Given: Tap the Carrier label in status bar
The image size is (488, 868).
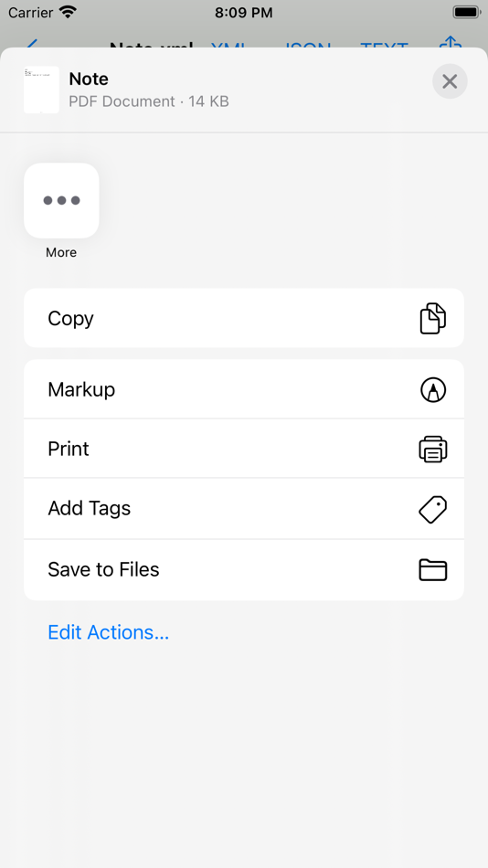Looking at the screenshot, I should click(30, 13).
